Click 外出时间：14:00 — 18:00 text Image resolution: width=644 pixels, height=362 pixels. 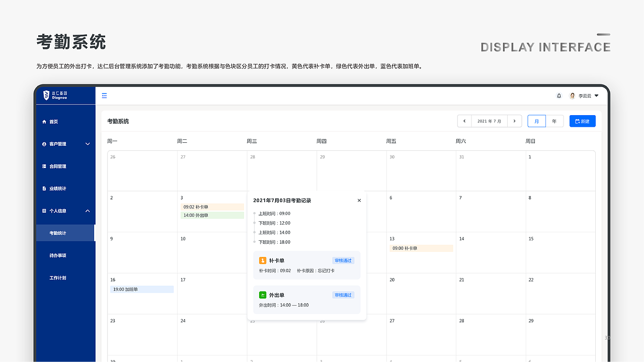click(284, 305)
